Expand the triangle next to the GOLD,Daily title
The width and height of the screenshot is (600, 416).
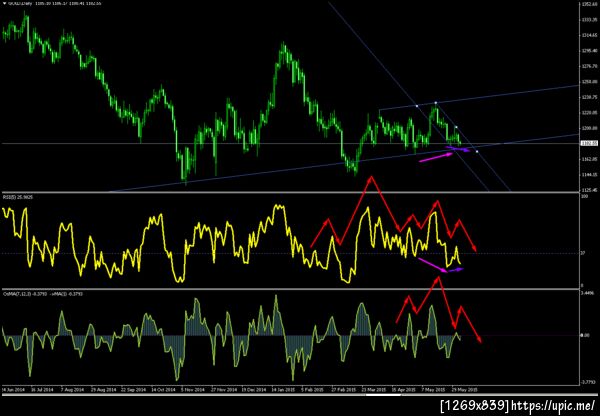click(x=5, y=3)
